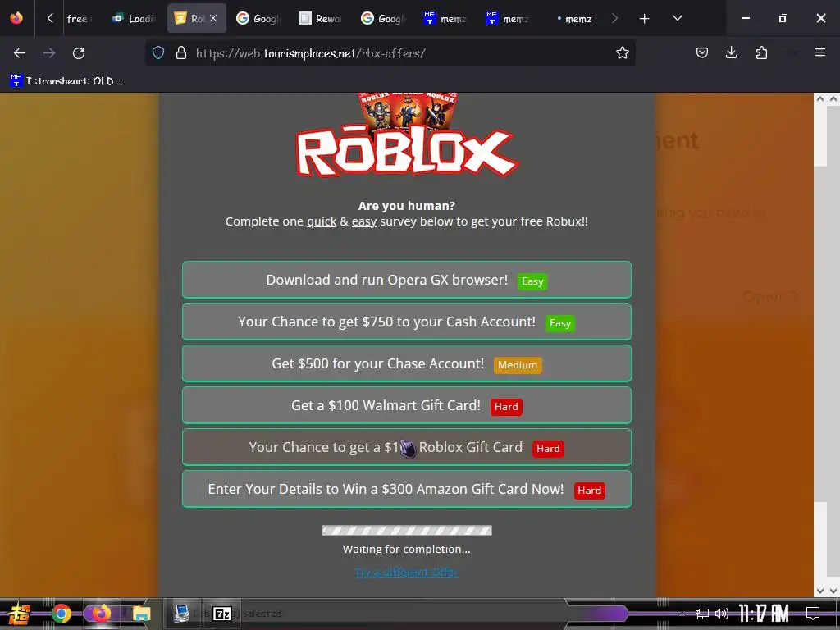This screenshot has height=630, width=840.
Task: Open the volume speaker tray icon
Action: pyautogui.click(x=722, y=614)
